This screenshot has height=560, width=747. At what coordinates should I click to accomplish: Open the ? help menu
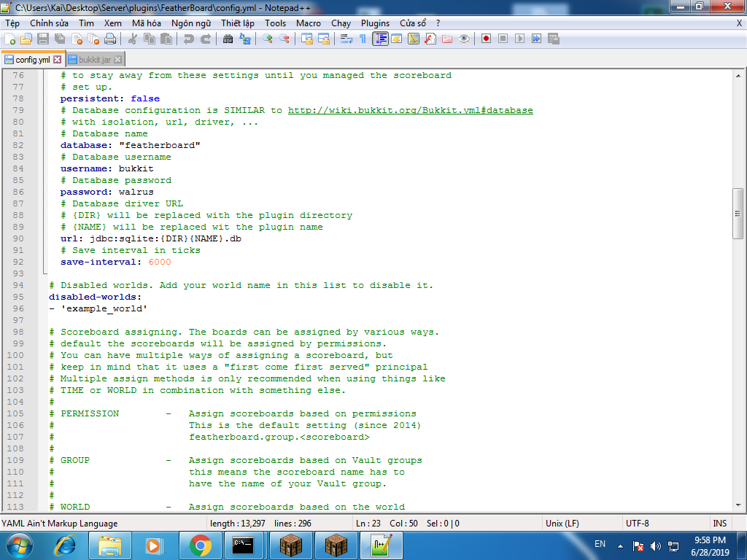(438, 23)
